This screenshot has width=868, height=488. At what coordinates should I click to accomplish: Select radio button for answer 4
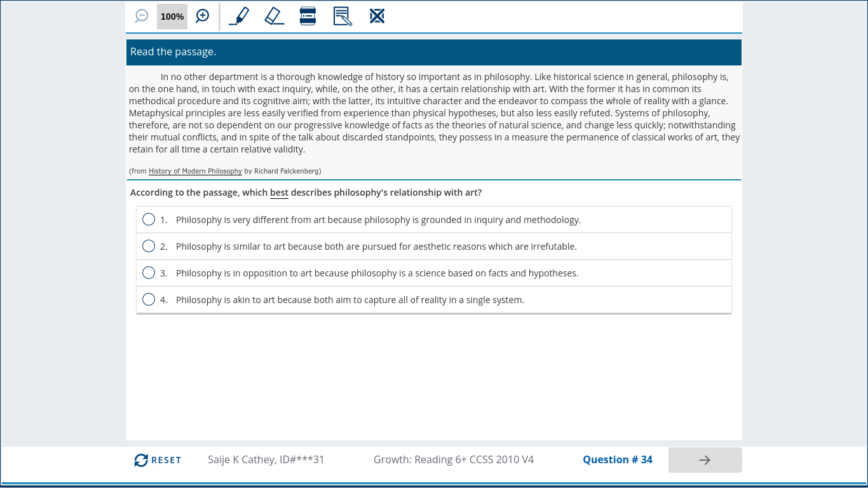point(149,299)
